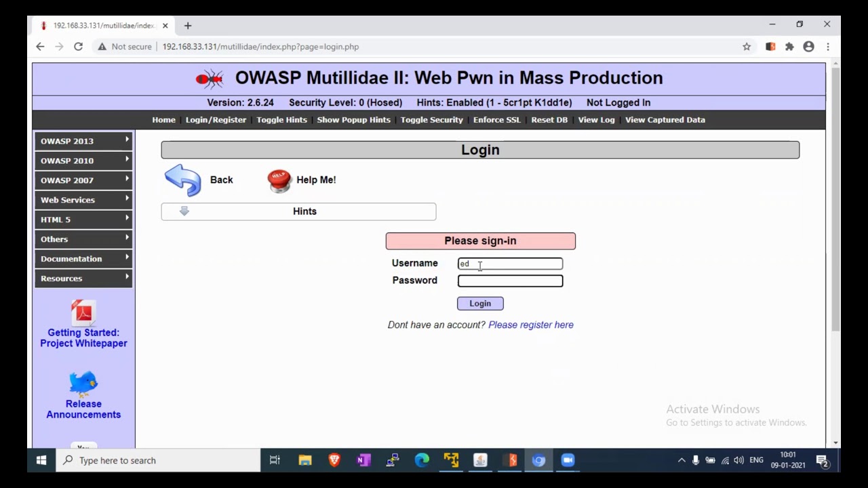Open Burp Suite from taskbar
Viewport: 868px width, 488px height.
coord(509,460)
